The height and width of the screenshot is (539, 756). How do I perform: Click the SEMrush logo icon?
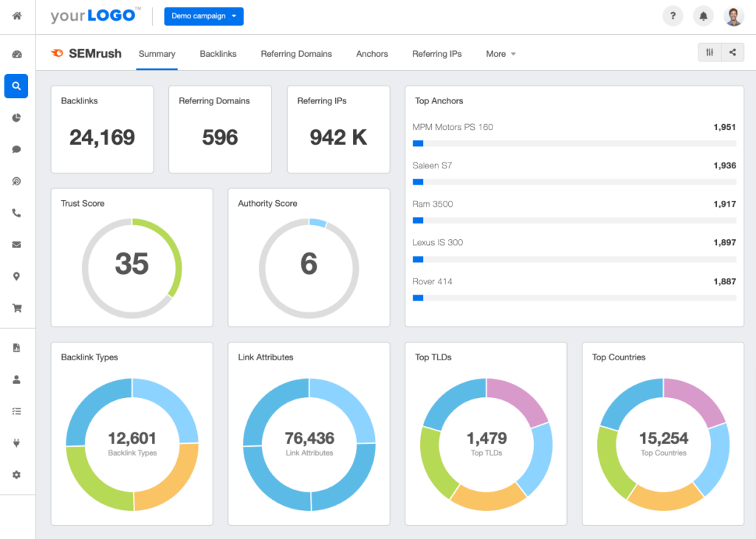pos(58,52)
